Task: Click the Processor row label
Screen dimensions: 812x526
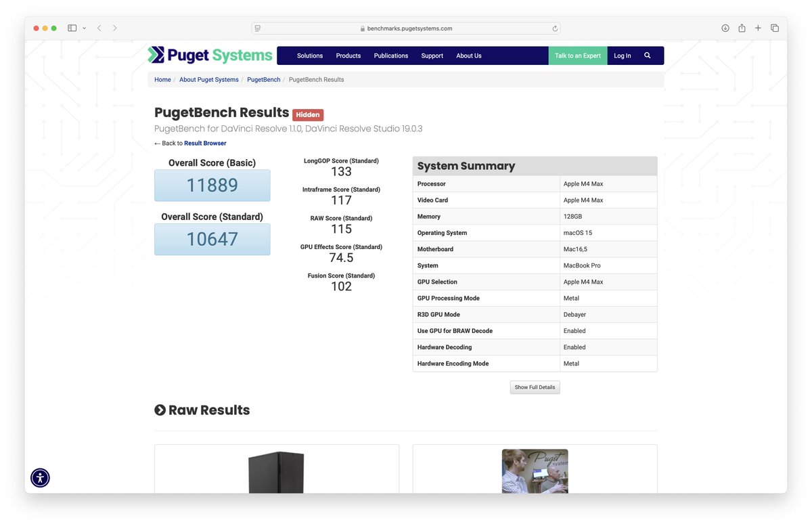Action: 432,184
